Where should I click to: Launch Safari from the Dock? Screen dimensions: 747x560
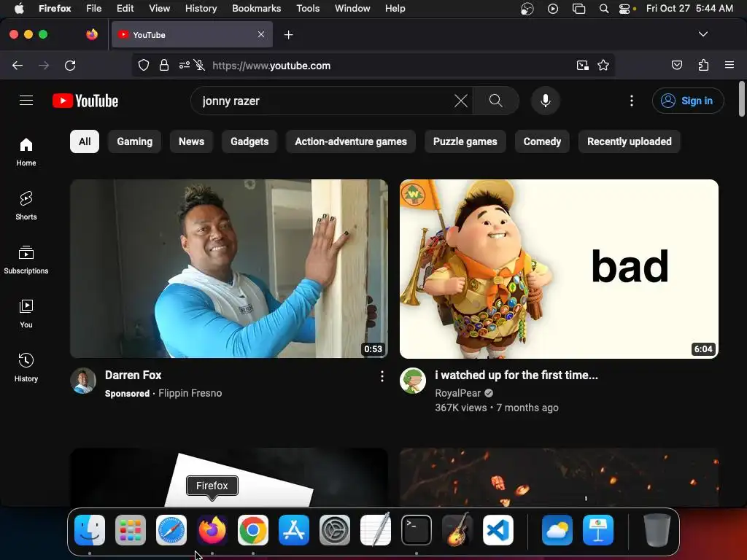pos(171,530)
